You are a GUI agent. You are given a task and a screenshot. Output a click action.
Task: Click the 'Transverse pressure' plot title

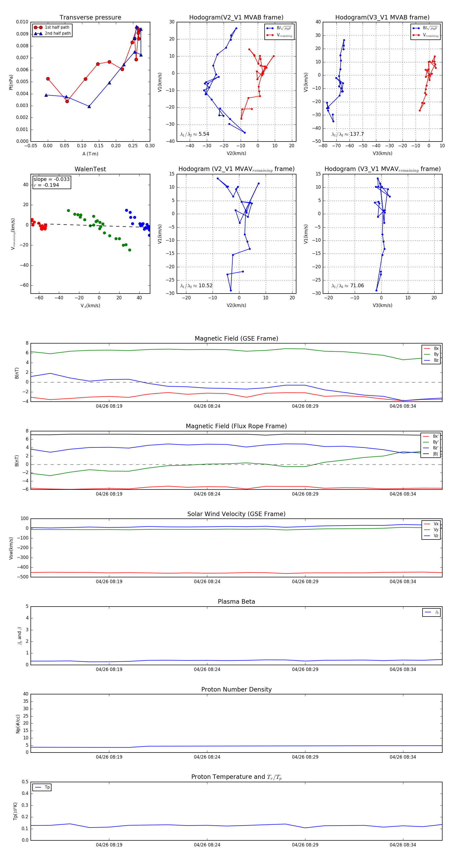[x=90, y=18]
